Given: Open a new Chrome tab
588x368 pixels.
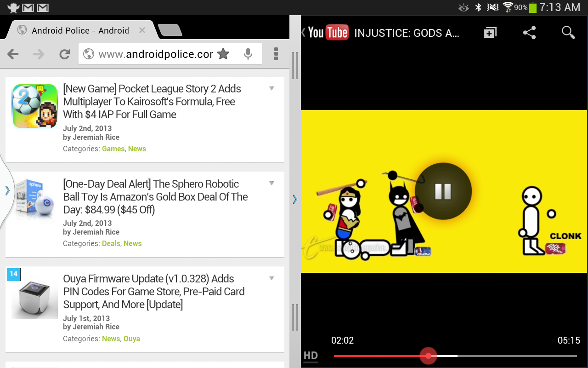Looking at the screenshot, I should 170,30.
